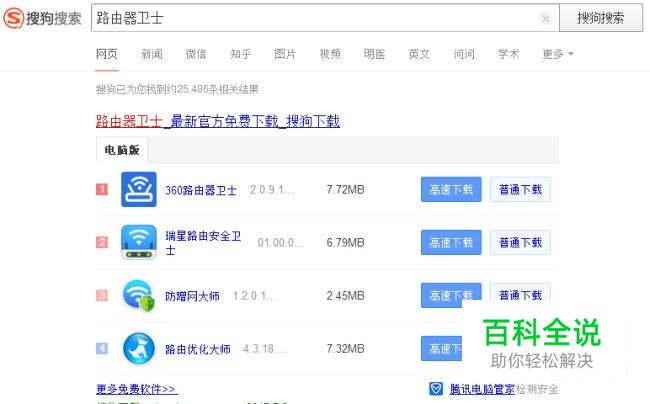
Task: Open the 更多免费软件>> link
Action: [137, 389]
